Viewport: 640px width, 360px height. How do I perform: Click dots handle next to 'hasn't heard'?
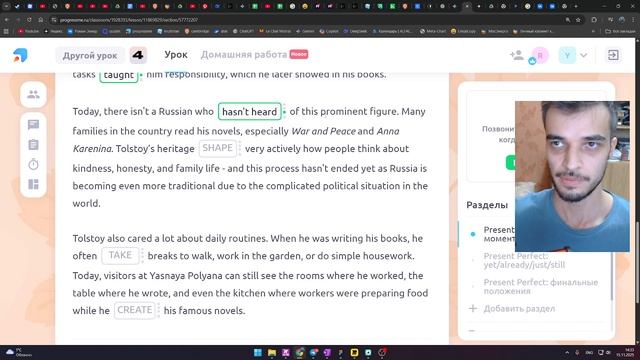[284, 111]
